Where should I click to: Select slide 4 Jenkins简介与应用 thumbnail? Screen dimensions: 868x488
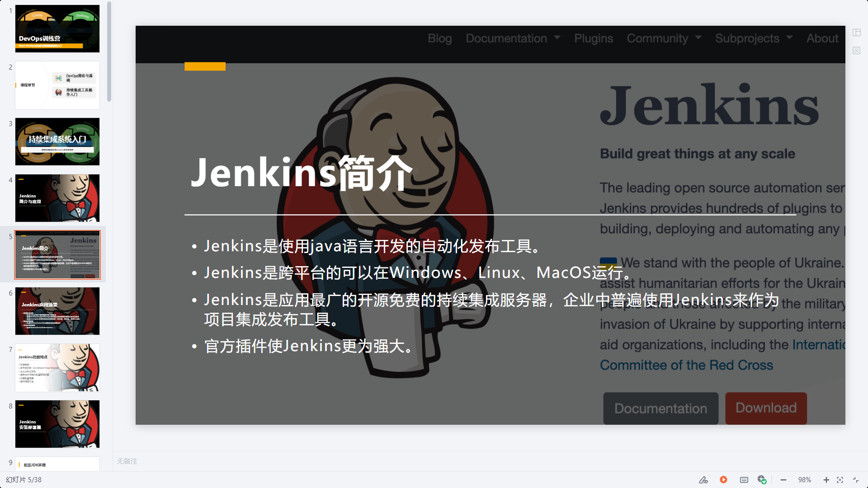(x=57, y=198)
